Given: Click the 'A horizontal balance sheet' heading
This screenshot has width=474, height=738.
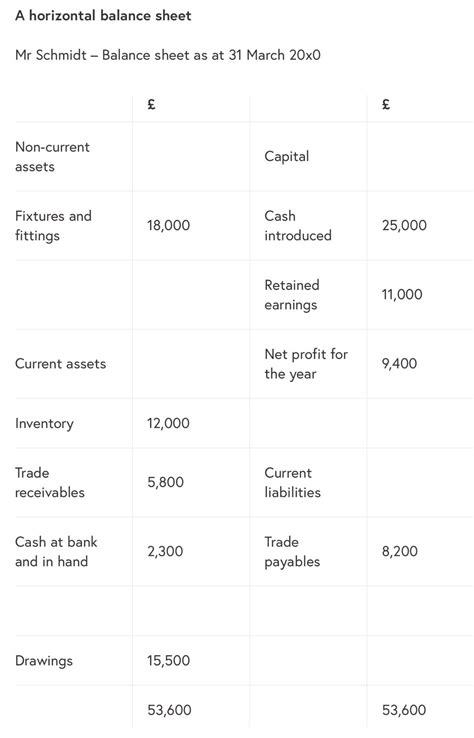Looking at the screenshot, I should tap(103, 16).
